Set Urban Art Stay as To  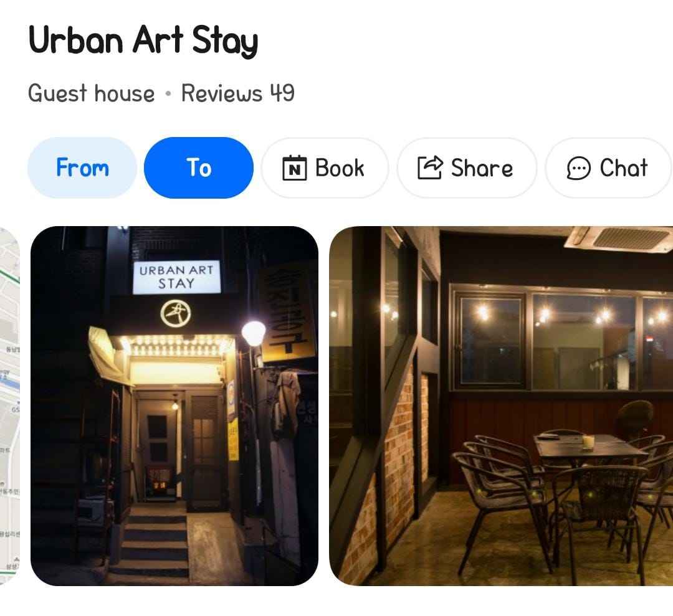pyautogui.click(x=198, y=168)
